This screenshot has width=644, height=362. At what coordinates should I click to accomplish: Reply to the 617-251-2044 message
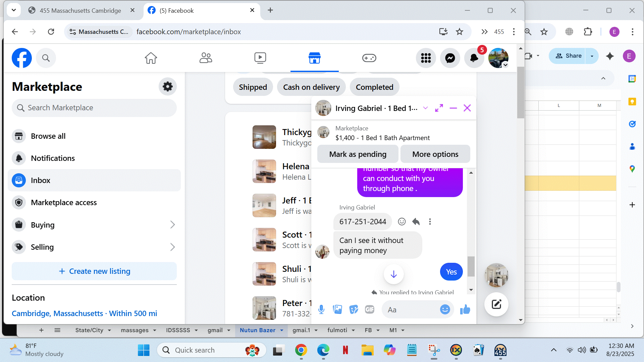(416, 222)
